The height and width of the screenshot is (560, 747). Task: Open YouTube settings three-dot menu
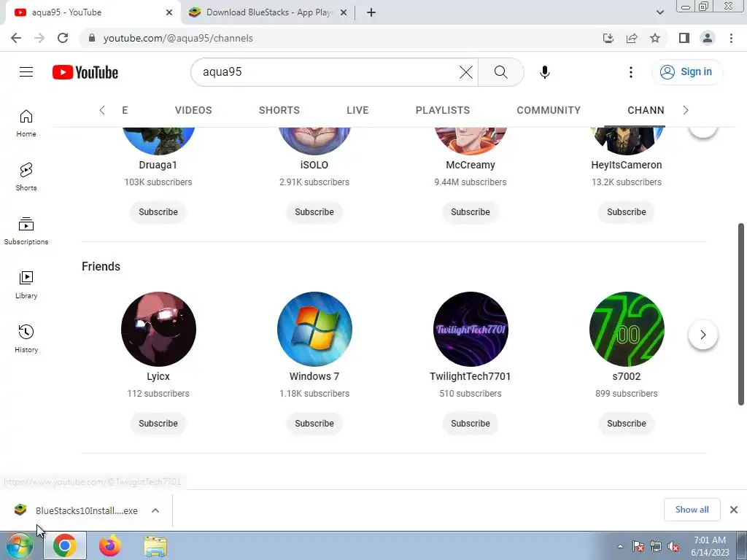point(631,72)
